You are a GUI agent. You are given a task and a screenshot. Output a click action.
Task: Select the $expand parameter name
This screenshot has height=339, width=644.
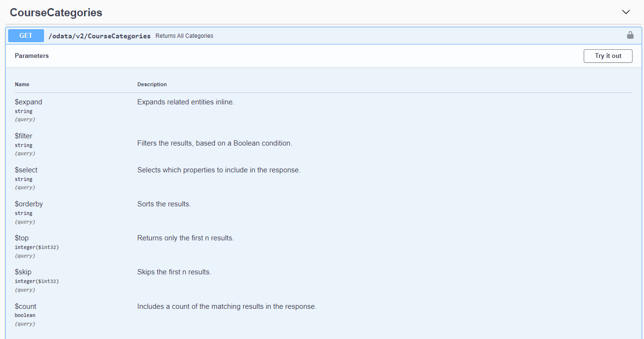28,102
